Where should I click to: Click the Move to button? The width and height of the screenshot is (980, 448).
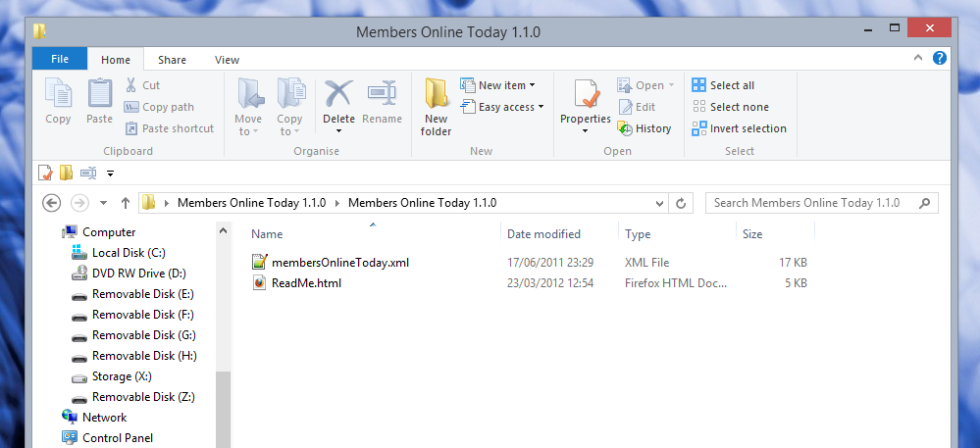pos(249,106)
